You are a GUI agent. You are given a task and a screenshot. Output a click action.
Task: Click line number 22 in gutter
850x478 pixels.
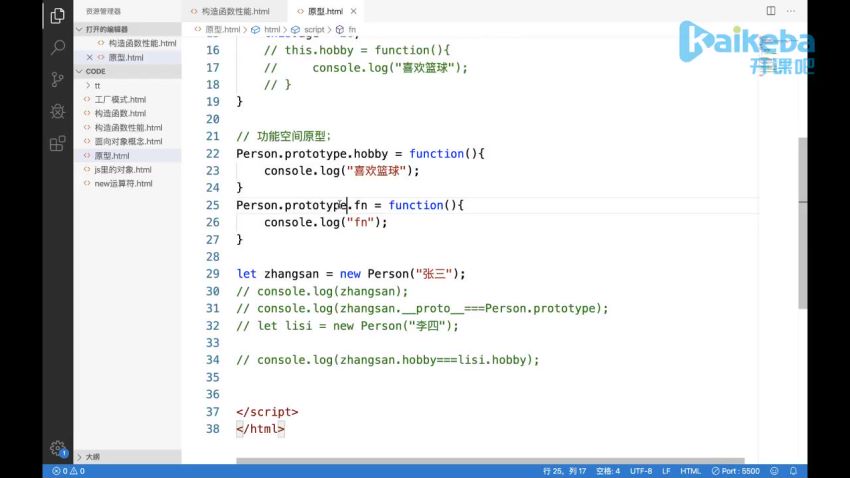(x=212, y=153)
